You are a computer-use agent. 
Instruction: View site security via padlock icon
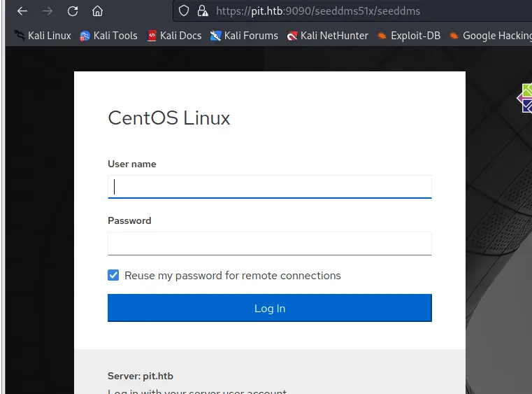point(203,11)
